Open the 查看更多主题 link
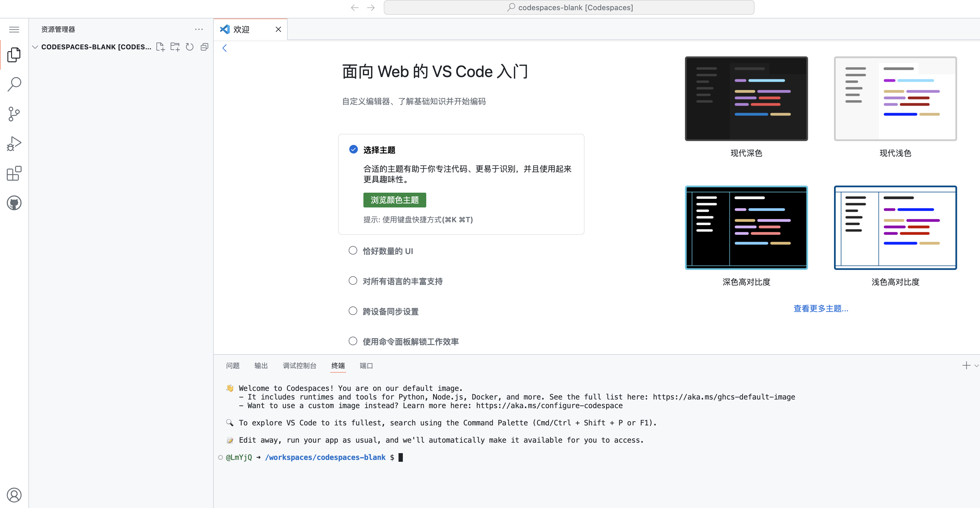 pos(820,309)
